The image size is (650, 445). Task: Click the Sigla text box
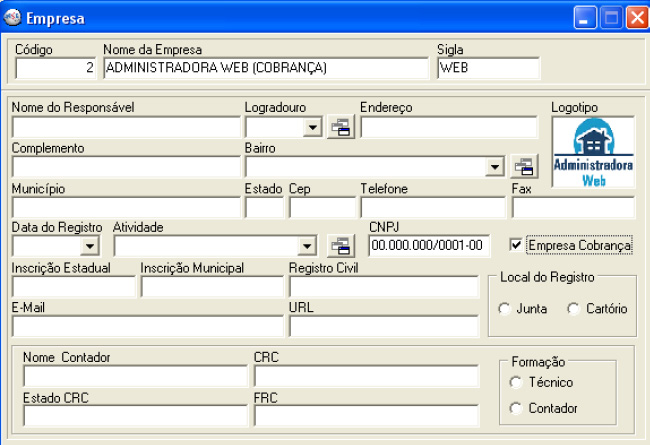coord(488,68)
